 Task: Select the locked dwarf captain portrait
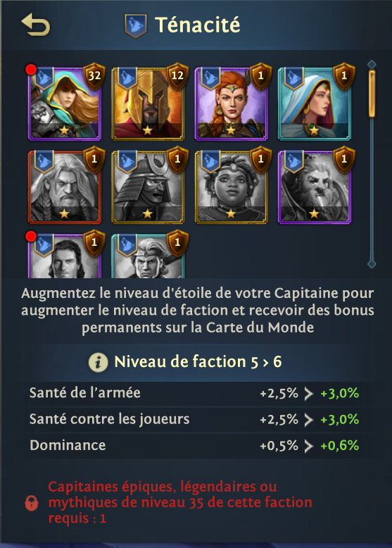point(314,187)
